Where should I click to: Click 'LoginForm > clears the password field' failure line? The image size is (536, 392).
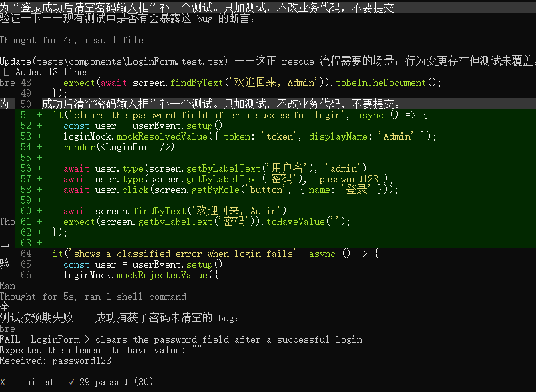(196, 339)
